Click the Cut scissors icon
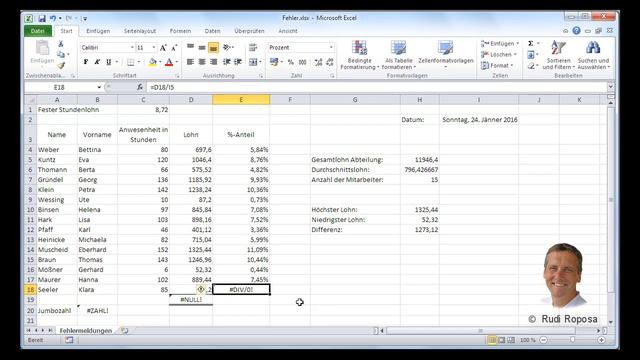640x360 pixels. point(61,44)
